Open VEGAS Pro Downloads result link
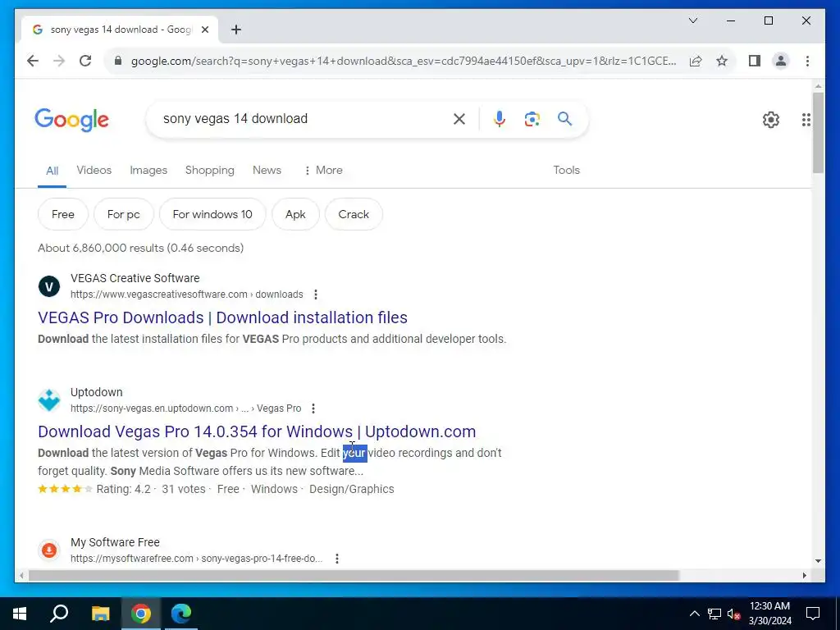The height and width of the screenshot is (630, 840). pyautogui.click(x=222, y=317)
